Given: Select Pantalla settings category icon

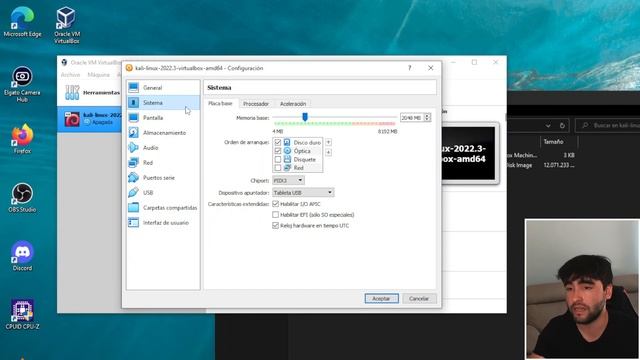Looking at the screenshot, I should pyautogui.click(x=133, y=118).
